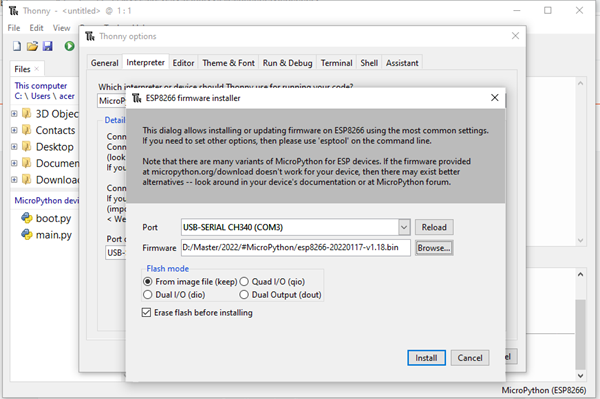Viewport: 600px width, 399px height.
Task: Click the Save floppy disk icon
Action: point(47,46)
